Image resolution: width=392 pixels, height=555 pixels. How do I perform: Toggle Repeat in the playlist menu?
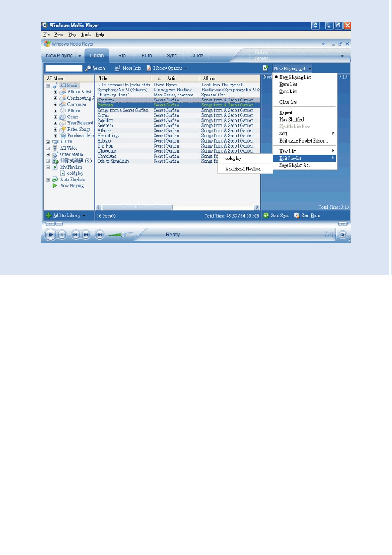click(x=304, y=112)
